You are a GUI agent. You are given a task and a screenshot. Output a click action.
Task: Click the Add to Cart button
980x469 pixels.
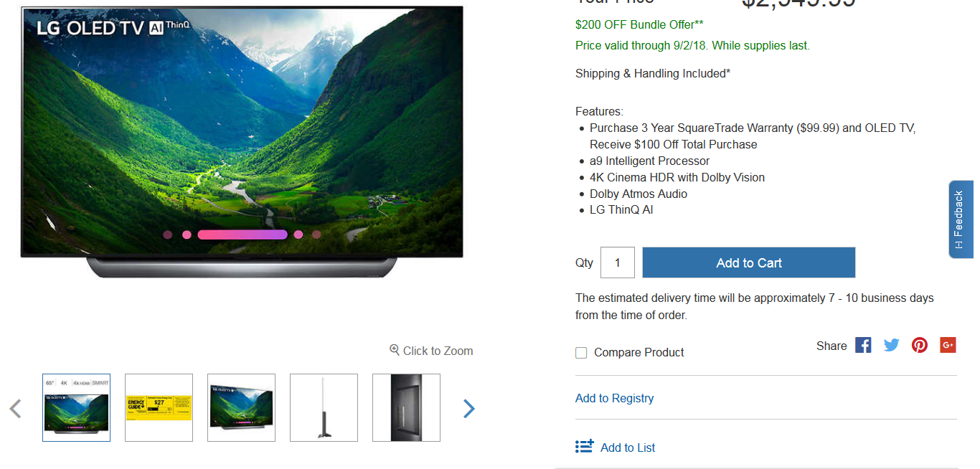[749, 262]
